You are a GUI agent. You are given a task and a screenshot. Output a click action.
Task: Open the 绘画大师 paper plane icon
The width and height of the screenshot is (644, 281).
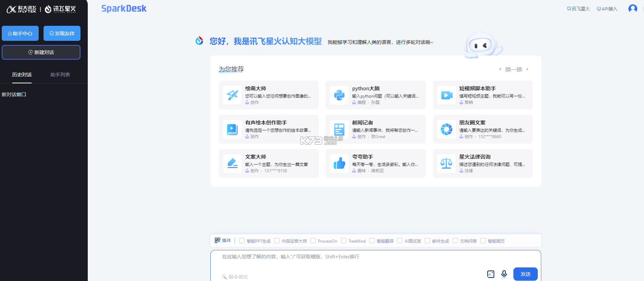(x=232, y=95)
